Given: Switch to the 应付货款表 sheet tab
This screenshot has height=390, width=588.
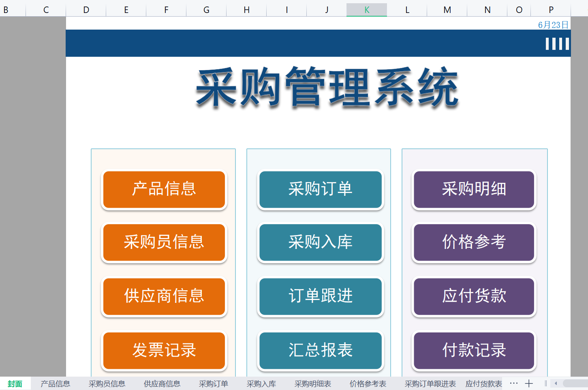Looking at the screenshot, I should [484, 384].
